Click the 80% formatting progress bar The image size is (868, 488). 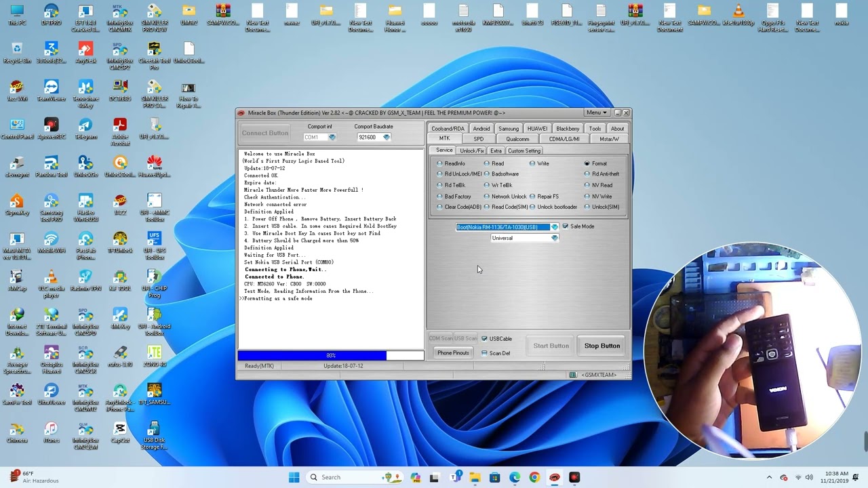331,356
